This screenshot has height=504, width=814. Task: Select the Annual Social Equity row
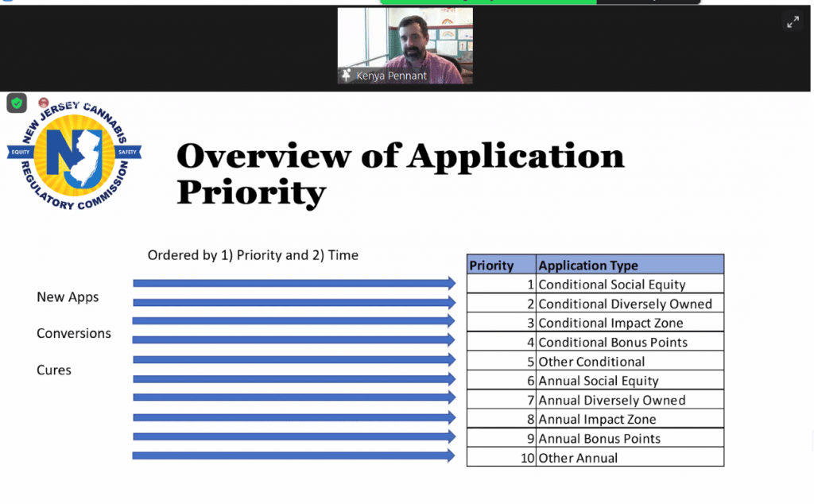598,381
